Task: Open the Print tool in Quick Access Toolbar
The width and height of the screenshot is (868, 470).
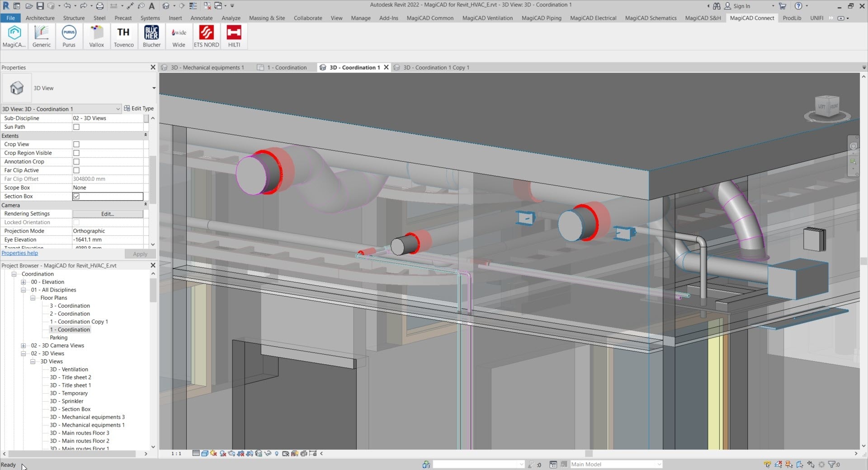Action: tap(99, 6)
